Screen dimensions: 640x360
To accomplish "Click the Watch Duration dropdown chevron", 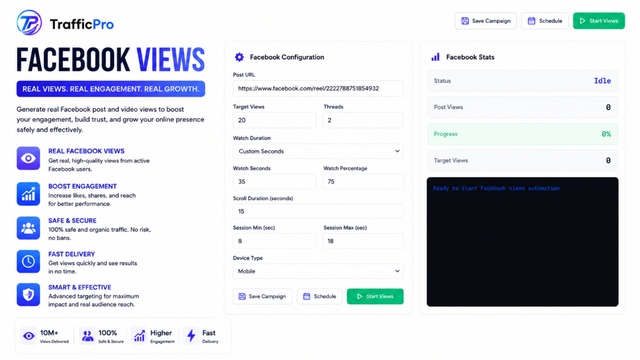I will tap(397, 151).
